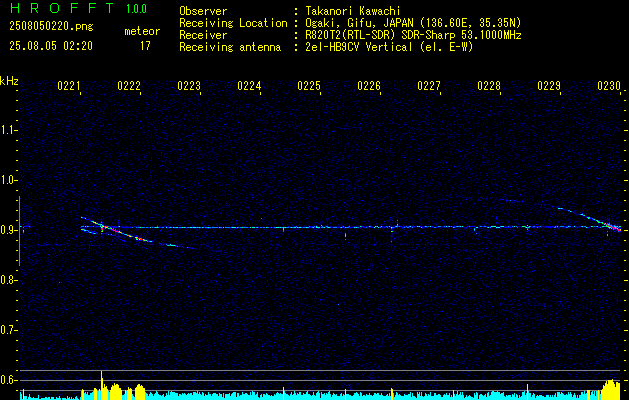Click the HROFFT program title
Image resolution: width=629 pixels, height=400 pixels.
coord(62,8)
